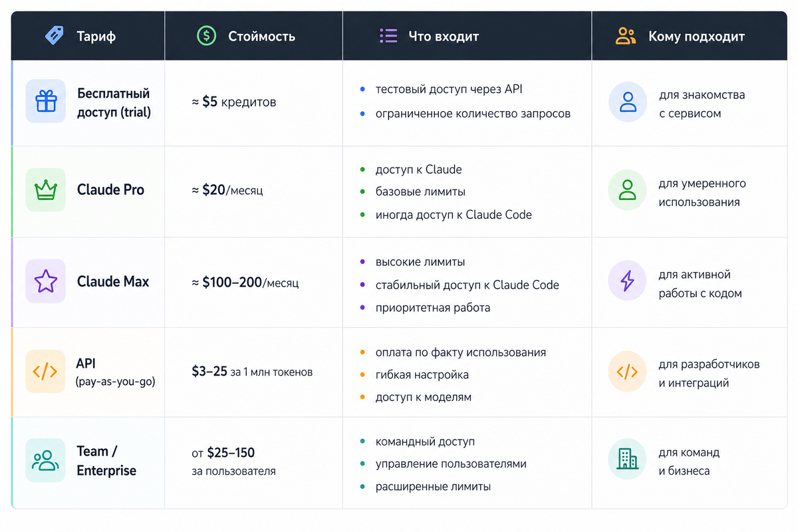The width and height of the screenshot is (798, 532).
Task: Click the иногда доступ к Claude Code item
Action: pos(454,215)
